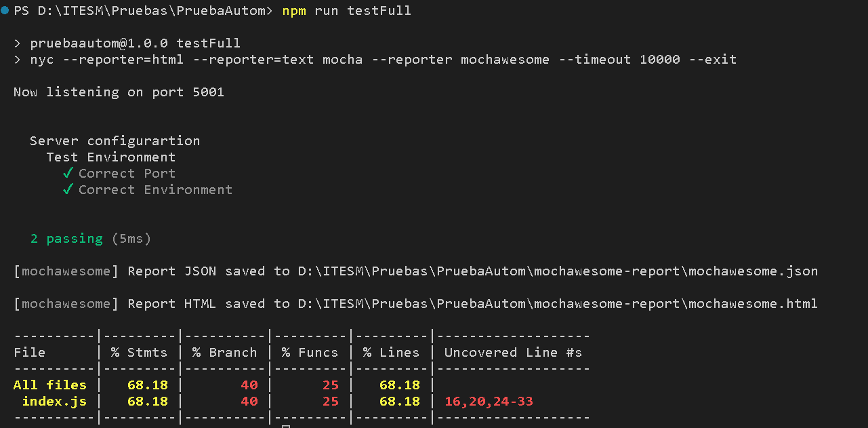This screenshot has height=428, width=868.
Task: Click the uncovered lines 16,20,24-33 text
Action: click(489, 402)
